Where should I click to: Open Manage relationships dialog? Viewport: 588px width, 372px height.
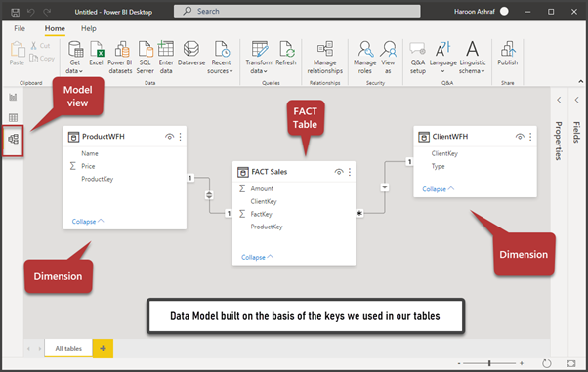coord(324,58)
